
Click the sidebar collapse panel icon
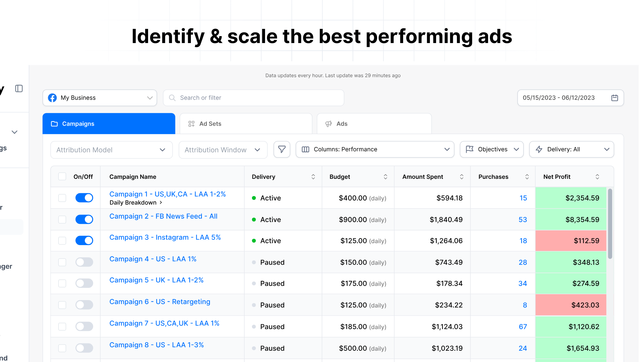click(19, 89)
